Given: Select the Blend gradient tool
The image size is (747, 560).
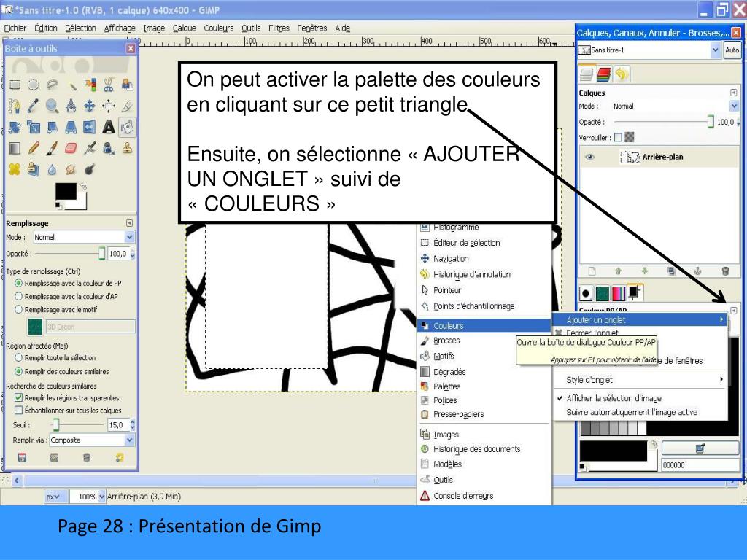Looking at the screenshot, I should click(15, 149).
